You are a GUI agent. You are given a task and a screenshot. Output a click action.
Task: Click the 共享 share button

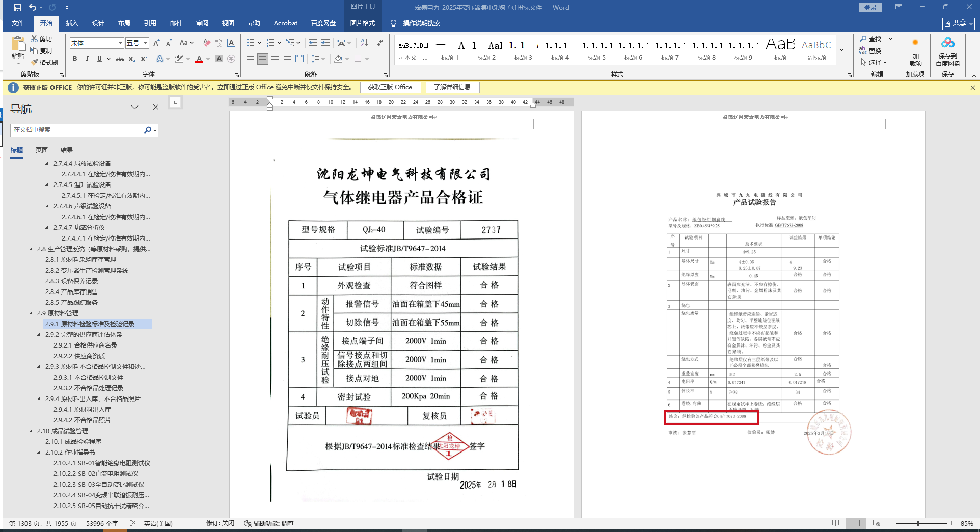(958, 23)
